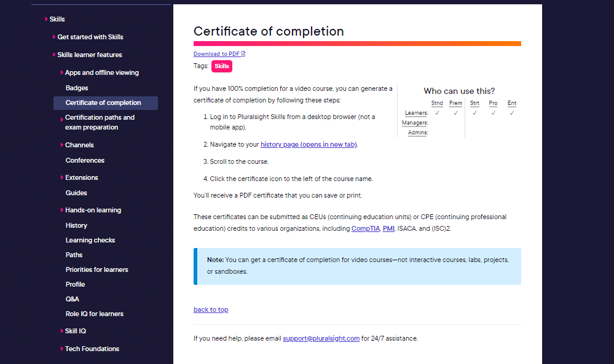Viewport: 614px width, 364px height.
Task: Click the Who can use this? heading
Action: [x=459, y=91]
